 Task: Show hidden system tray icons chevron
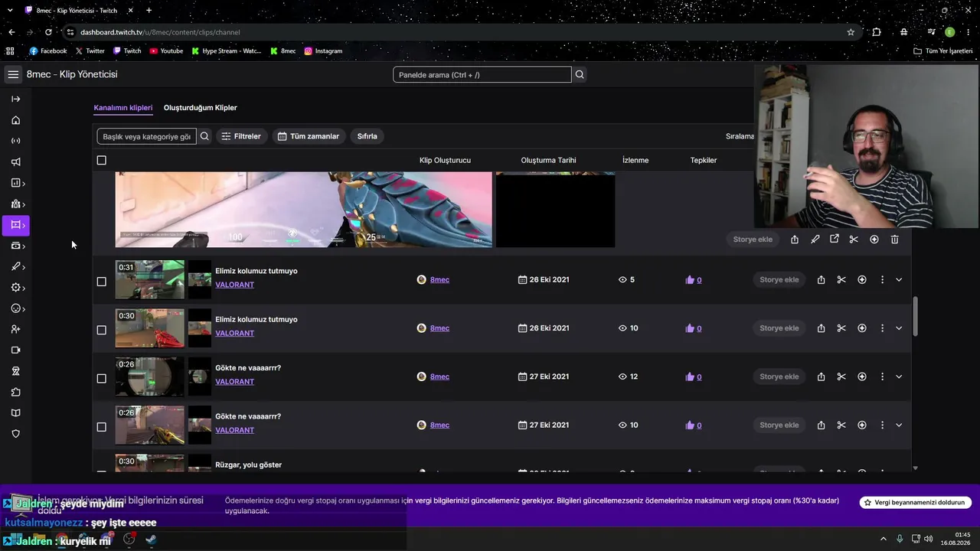click(x=883, y=539)
